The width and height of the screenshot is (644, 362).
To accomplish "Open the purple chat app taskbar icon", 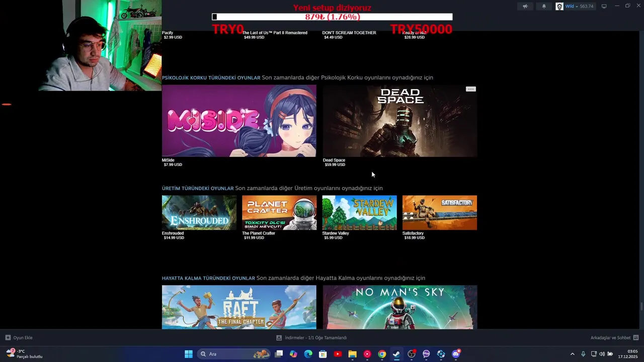I will [426, 354].
